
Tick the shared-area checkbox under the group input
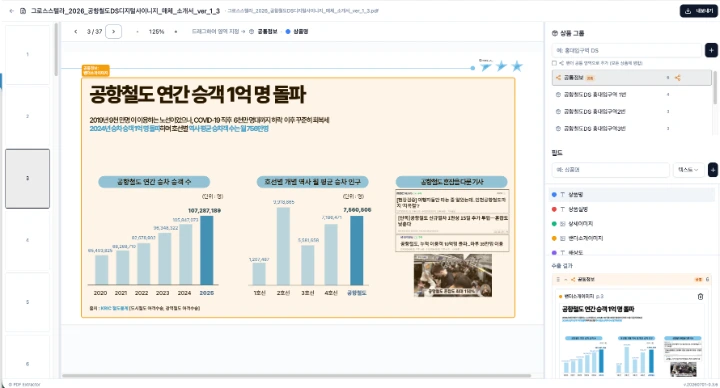[554, 63]
